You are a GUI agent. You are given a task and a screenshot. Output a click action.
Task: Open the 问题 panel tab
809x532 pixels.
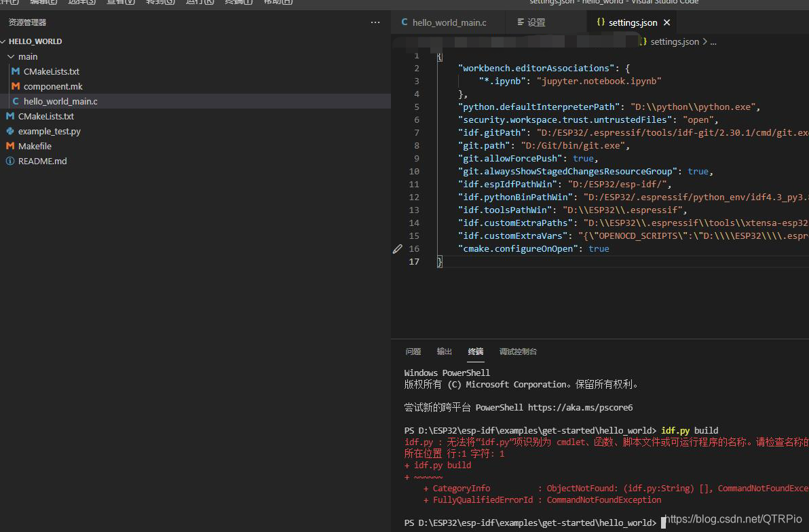413,351
